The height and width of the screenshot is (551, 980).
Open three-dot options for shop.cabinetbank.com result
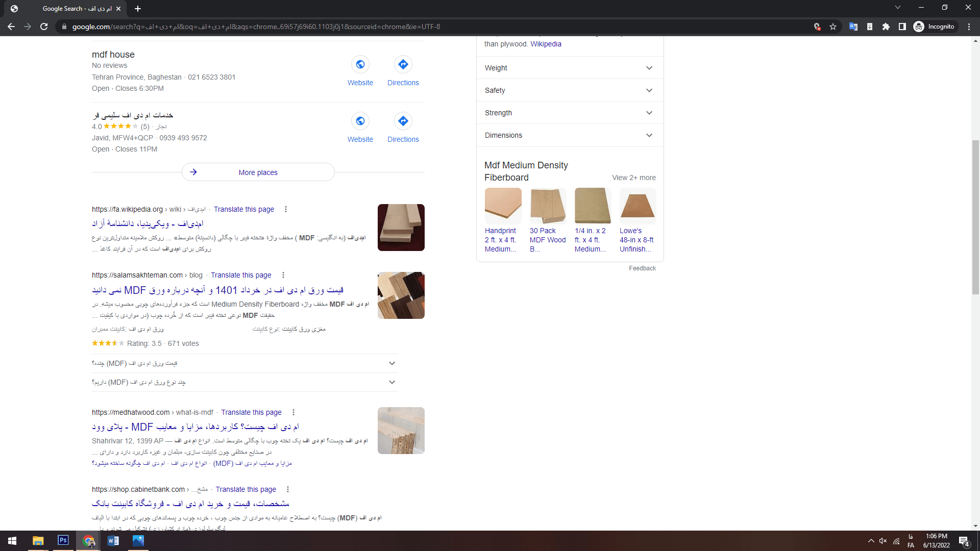[288, 489]
